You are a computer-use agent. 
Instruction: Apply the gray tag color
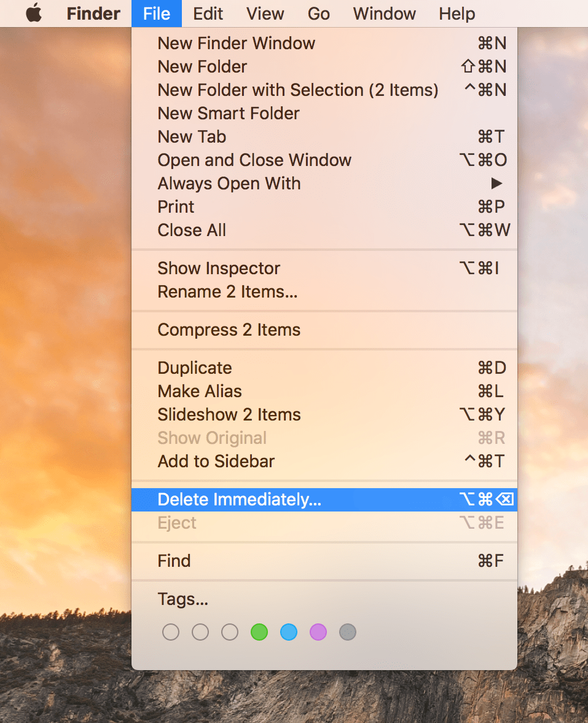[348, 631]
